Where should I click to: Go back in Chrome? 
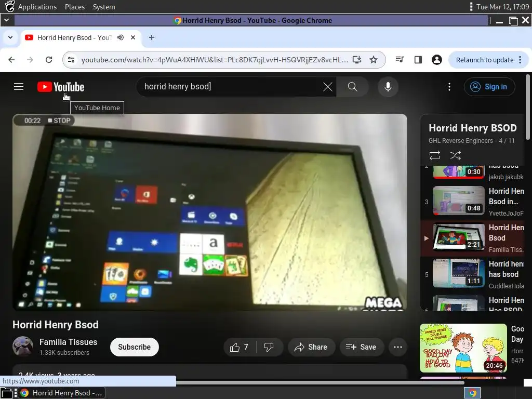click(x=11, y=60)
